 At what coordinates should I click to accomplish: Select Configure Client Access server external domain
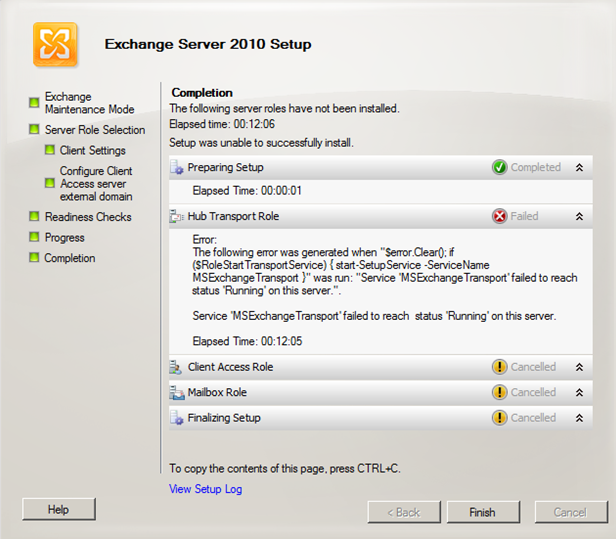(x=96, y=183)
